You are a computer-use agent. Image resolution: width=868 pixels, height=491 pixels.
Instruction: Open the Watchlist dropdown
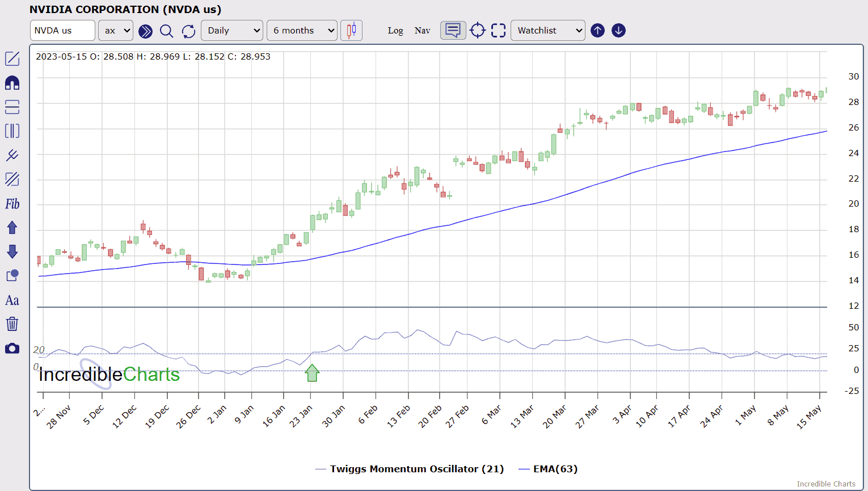548,31
